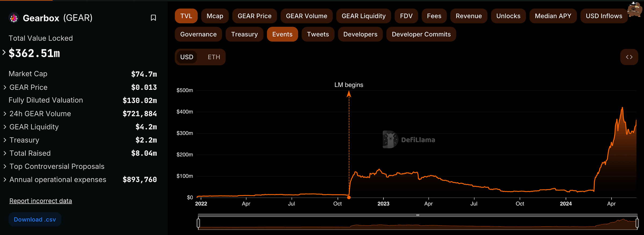Expand Top Controversial Proposals
Image resolution: width=644 pixels, height=235 pixels.
click(5, 166)
